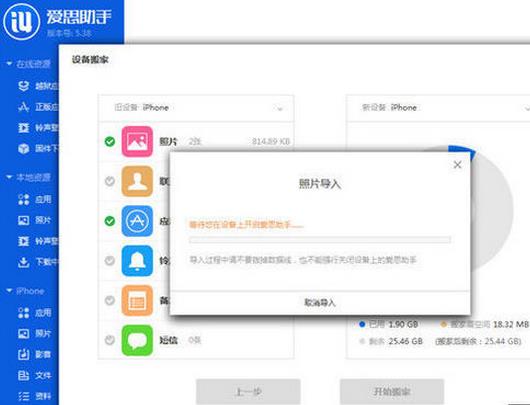Uncheck the 照片 row checkbox
530x405 pixels.
110,141
